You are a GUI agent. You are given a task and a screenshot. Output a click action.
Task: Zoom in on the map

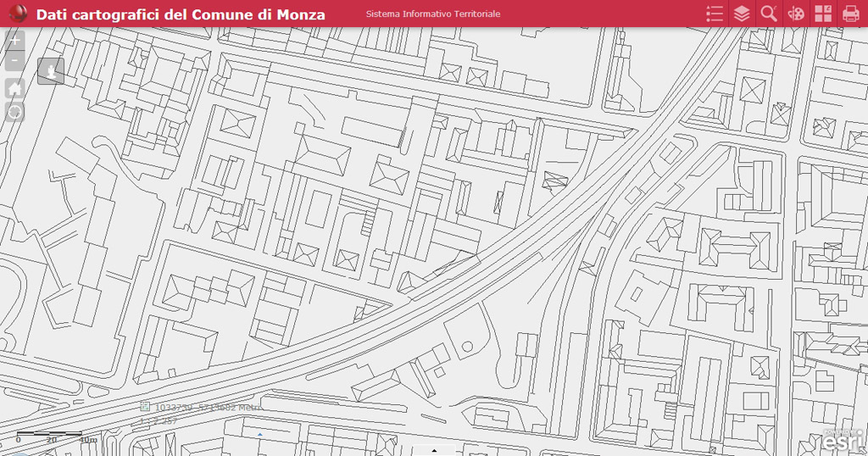(15, 40)
